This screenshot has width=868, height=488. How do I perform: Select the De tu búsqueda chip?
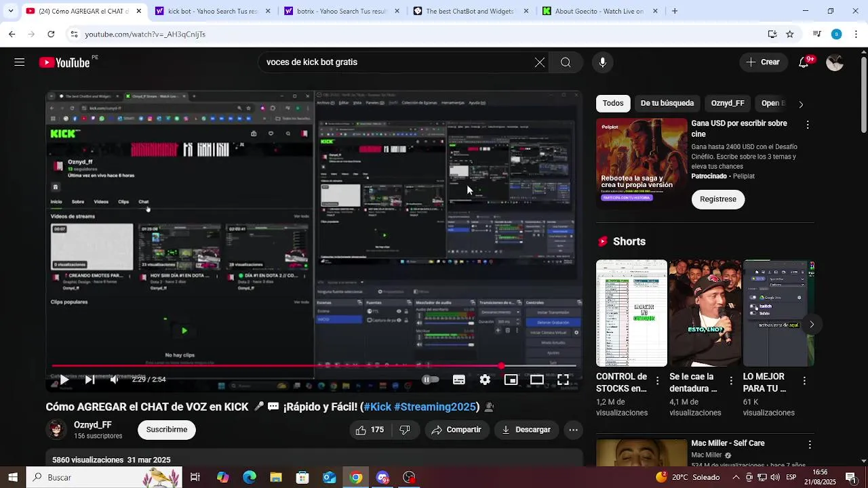point(667,103)
